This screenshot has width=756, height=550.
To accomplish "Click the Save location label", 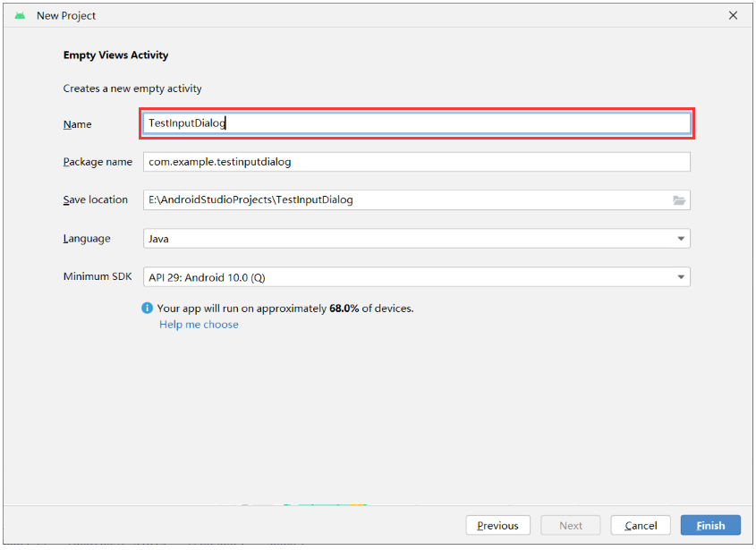I will [96, 199].
